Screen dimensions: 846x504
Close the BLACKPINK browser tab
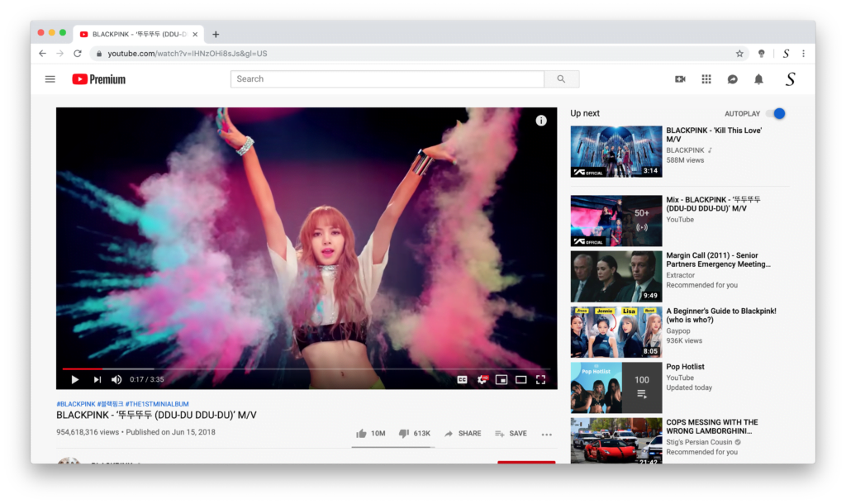click(195, 34)
